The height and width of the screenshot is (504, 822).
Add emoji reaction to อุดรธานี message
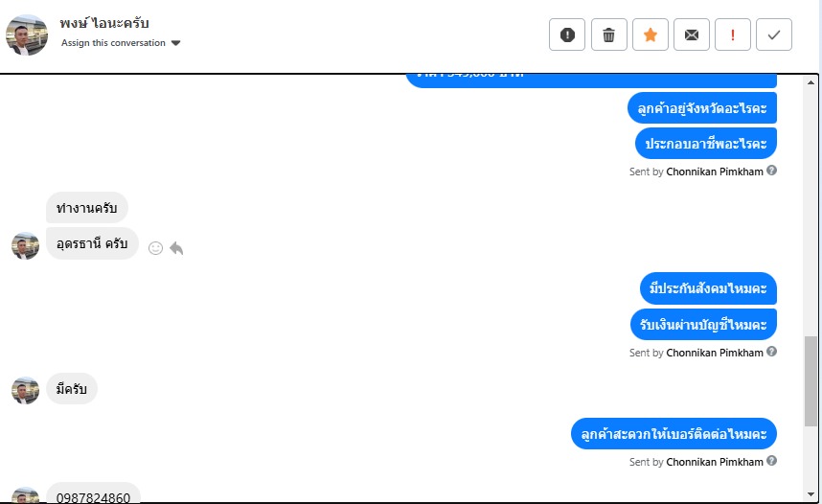[x=156, y=248]
